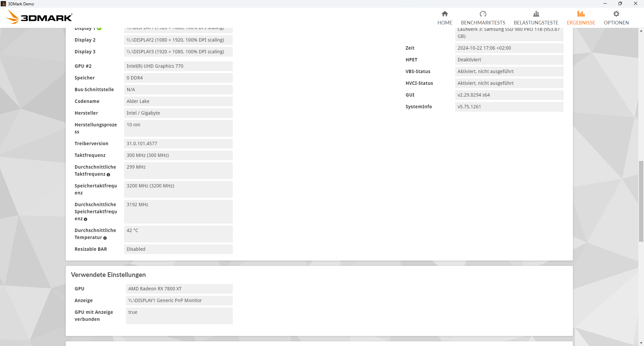Click the GUI version 'v2.29.8294 s64'
Viewport: 644px width, 346px height.
(509, 95)
